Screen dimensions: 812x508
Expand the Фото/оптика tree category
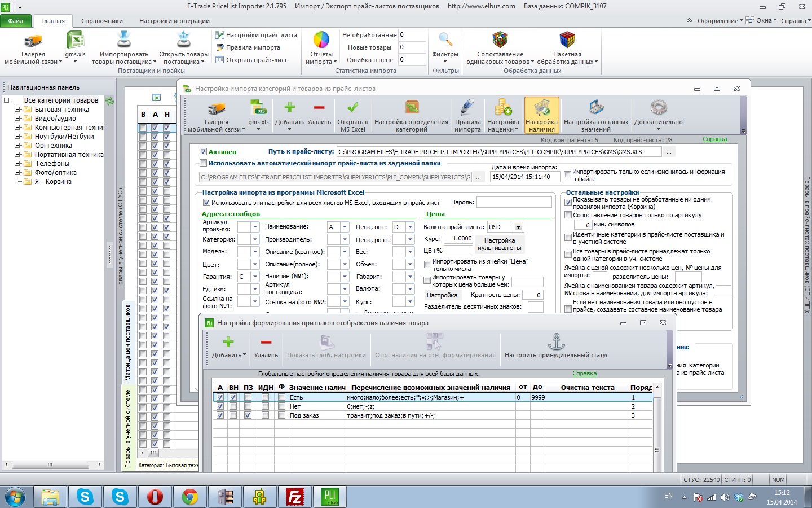(x=17, y=173)
